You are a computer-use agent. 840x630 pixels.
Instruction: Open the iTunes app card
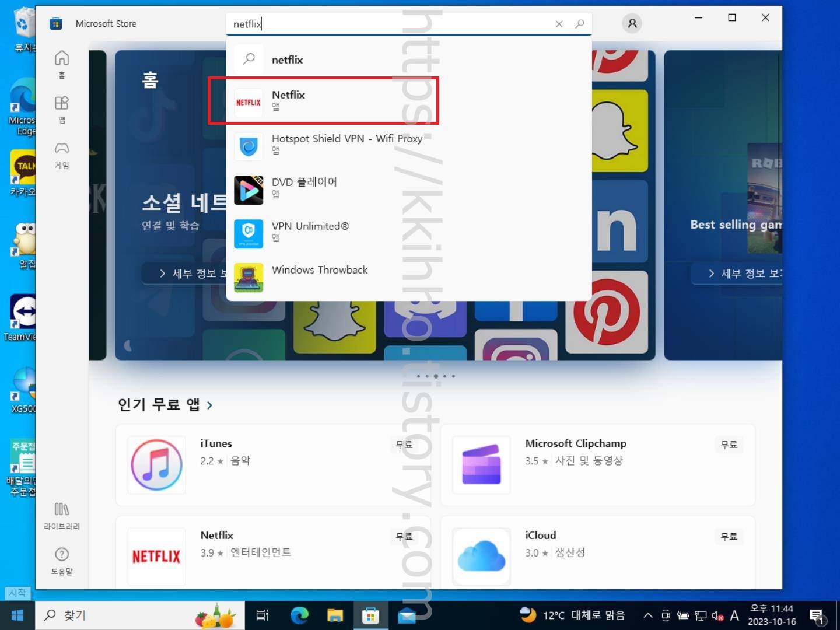click(x=273, y=465)
